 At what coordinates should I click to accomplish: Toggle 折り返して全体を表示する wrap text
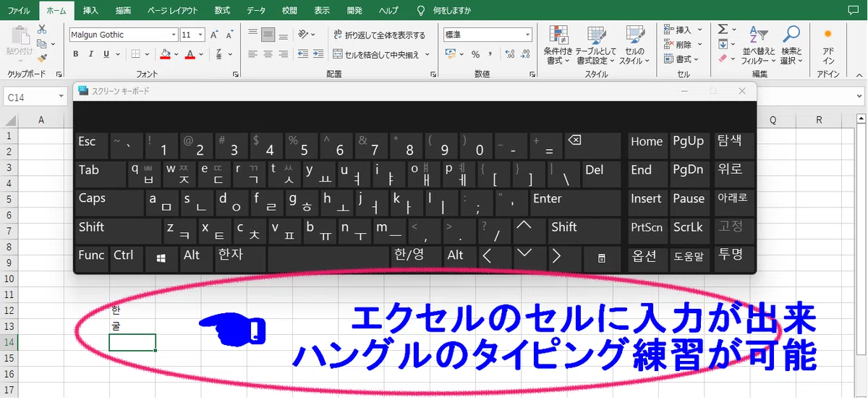coord(379,35)
